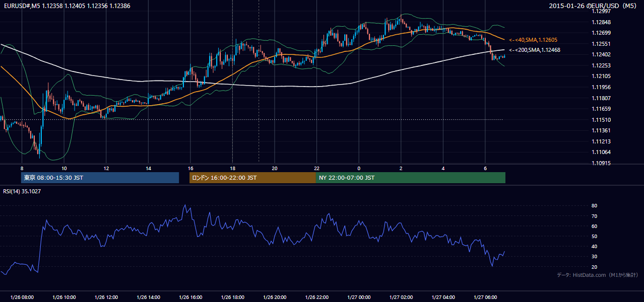
Task: Click RSI level 80 on the scale
Action: point(595,206)
